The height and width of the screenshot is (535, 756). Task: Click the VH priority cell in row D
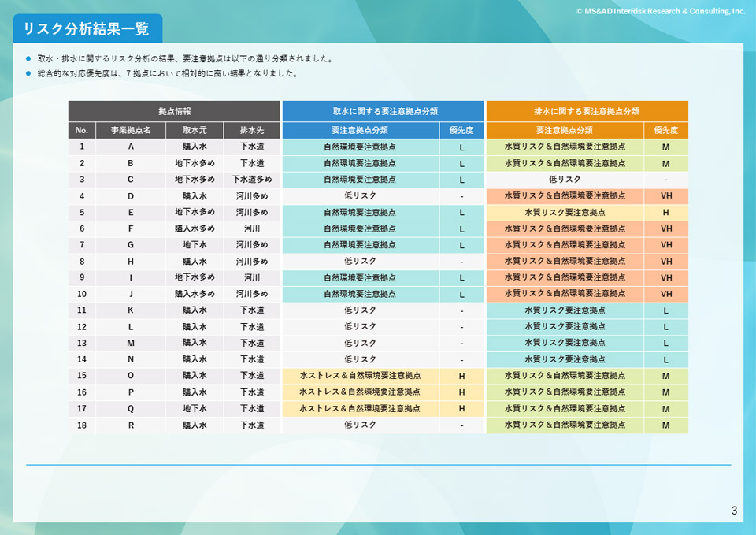coord(666,196)
